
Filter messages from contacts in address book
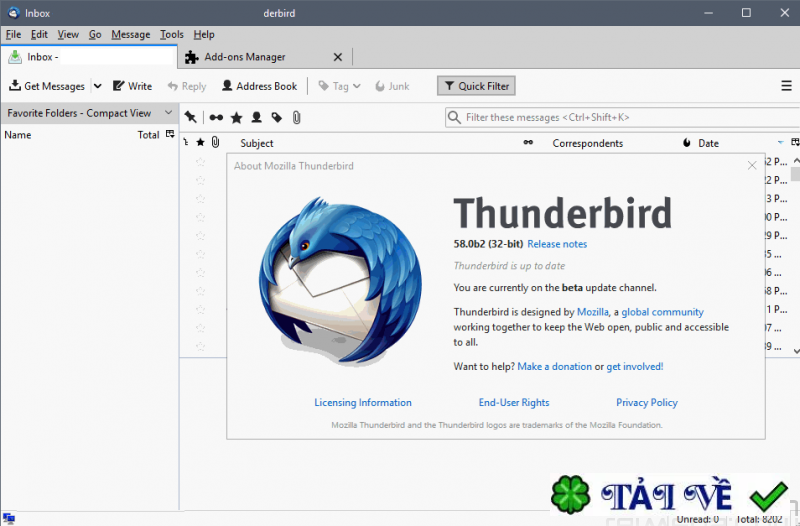coord(257,117)
